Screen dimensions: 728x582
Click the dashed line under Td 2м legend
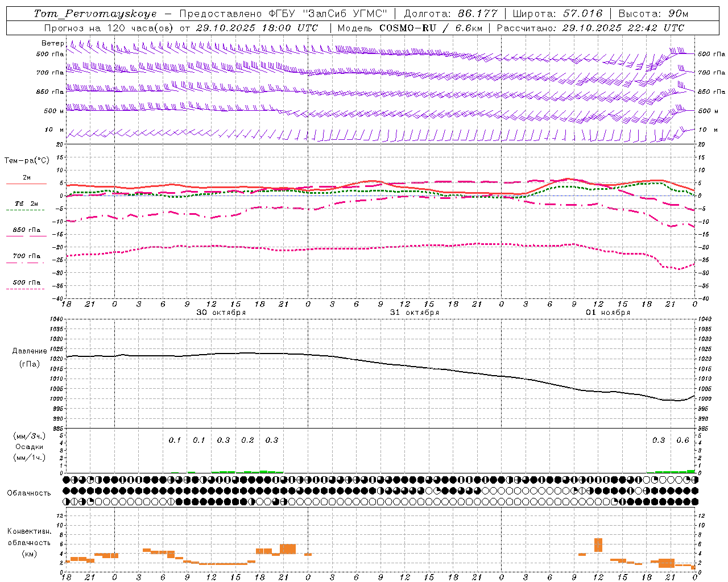(x=26, y=210)
